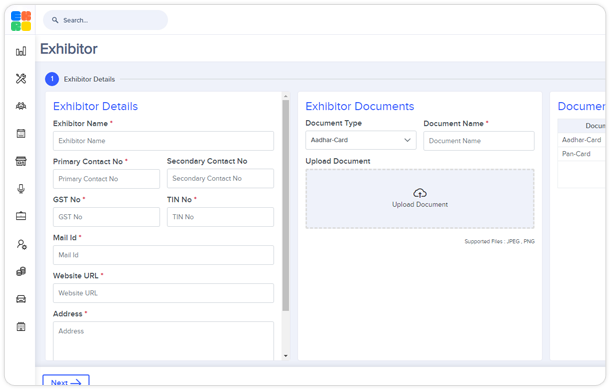Focus the Mail Id field

click(x=163, y=255)
